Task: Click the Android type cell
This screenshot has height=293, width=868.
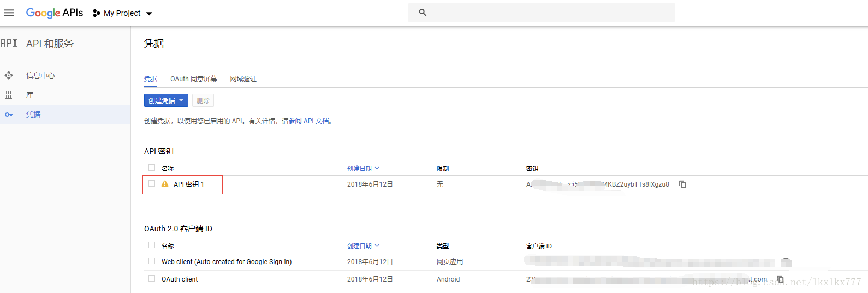Action: (448, 279)
